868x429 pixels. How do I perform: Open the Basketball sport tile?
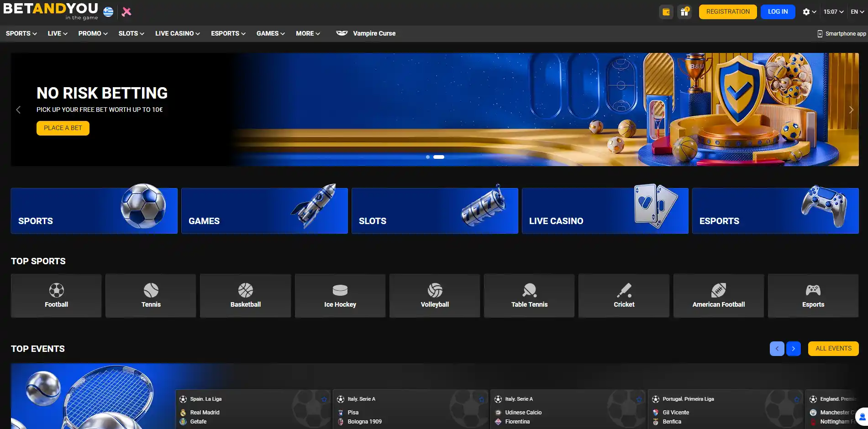pyautogui.click(x=246, y=296)
